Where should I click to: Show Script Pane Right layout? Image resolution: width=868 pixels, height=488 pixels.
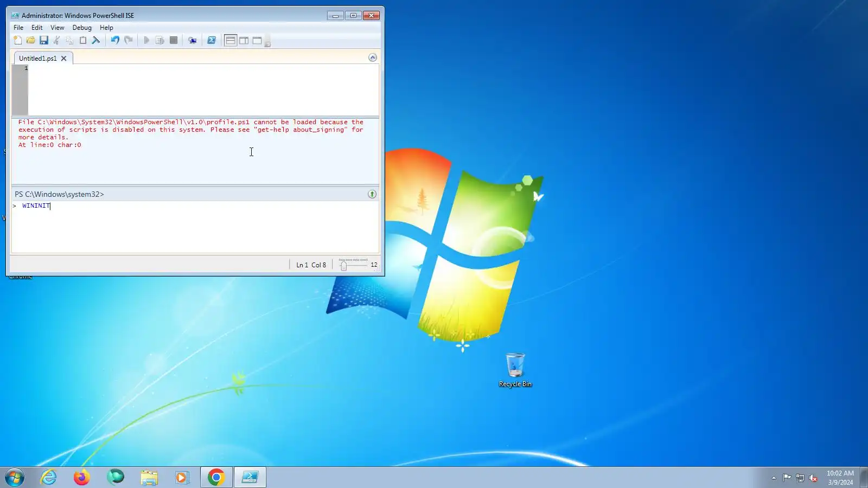(x=244, y=40)
